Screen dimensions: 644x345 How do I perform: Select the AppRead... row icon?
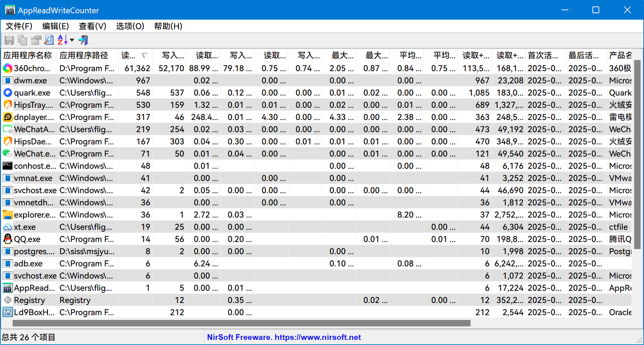7,288
